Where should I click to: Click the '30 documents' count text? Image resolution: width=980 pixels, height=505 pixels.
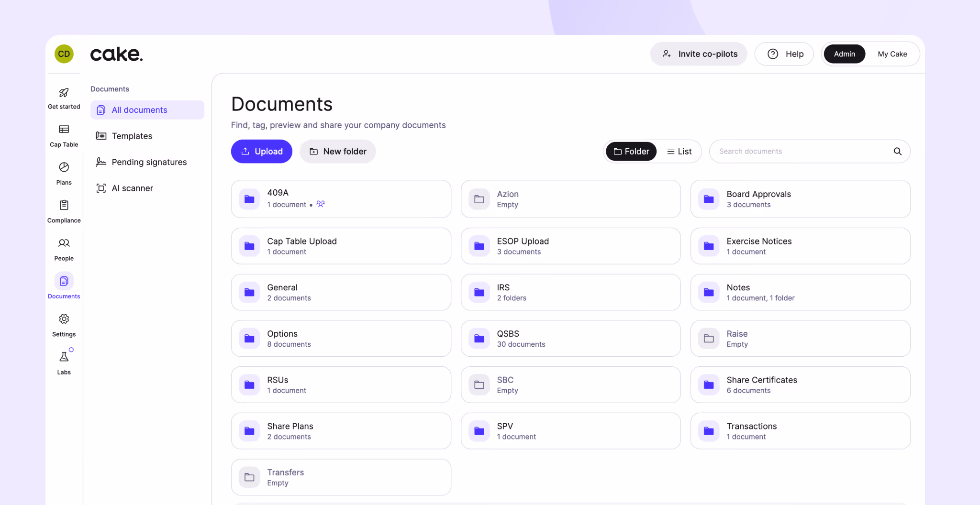(521, 344)
